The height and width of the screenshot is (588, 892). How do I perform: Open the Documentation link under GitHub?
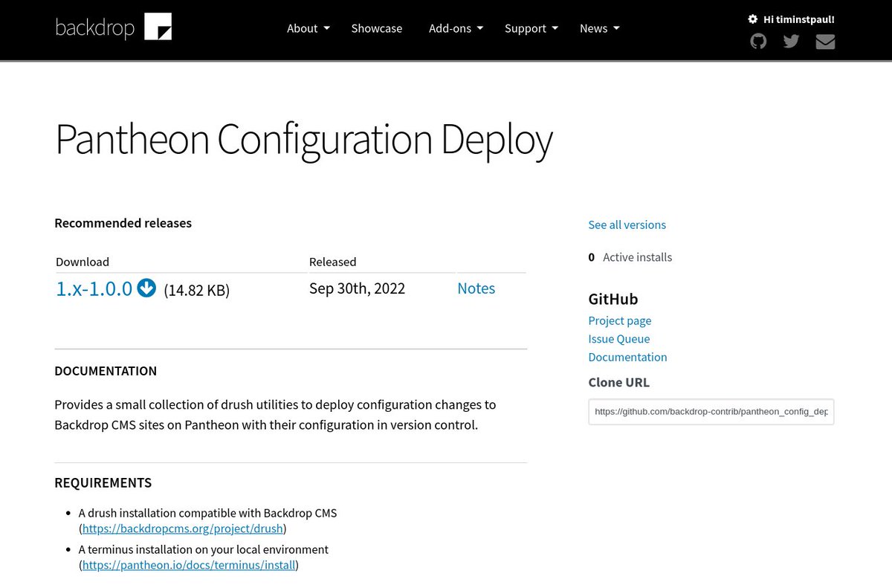(627, 357)
